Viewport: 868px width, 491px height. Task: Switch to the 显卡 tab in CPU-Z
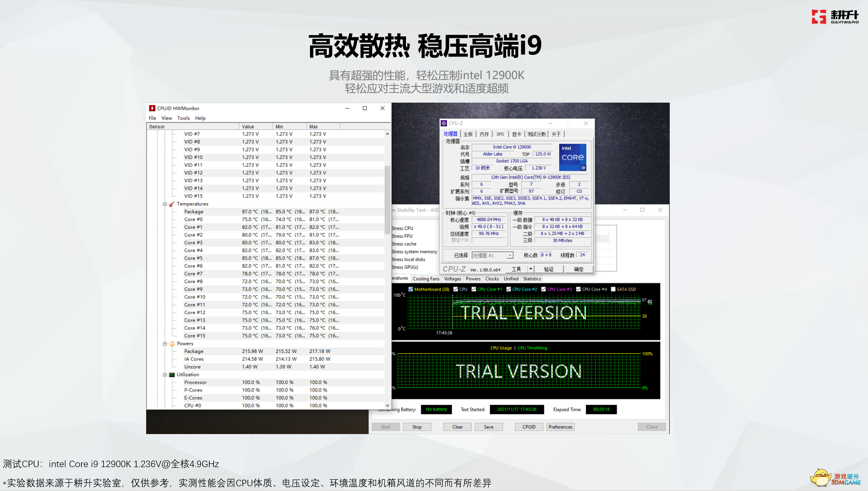516,134
